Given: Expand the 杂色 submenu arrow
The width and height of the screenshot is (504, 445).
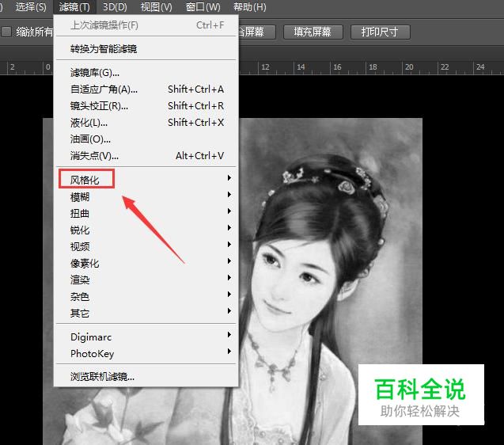Looking at the screenshot, I should 229,294.
